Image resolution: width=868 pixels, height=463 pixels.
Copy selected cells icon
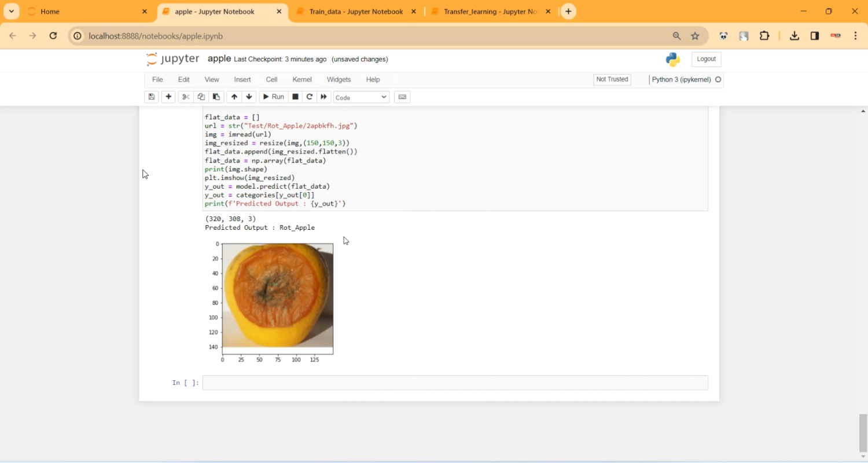(201, 97)
